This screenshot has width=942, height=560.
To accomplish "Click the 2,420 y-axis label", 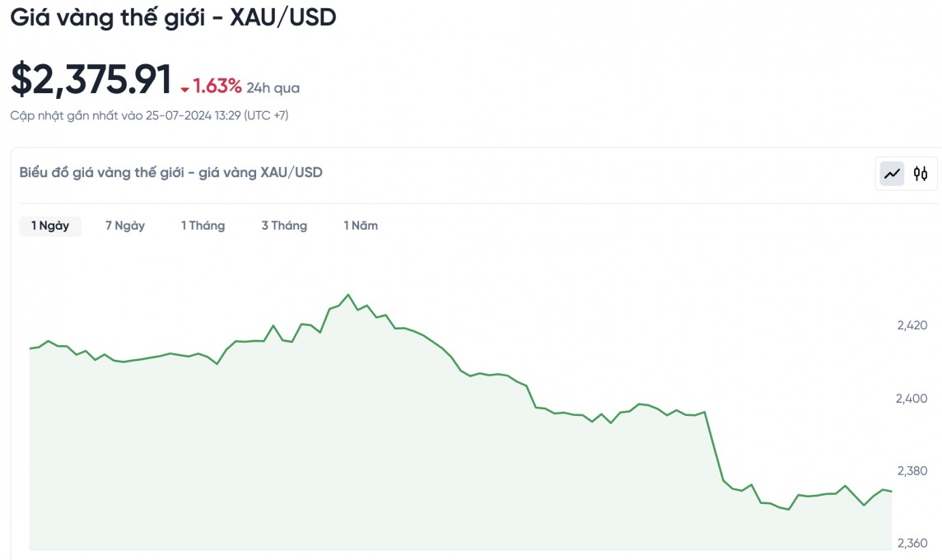I will (x=912, y=325).
